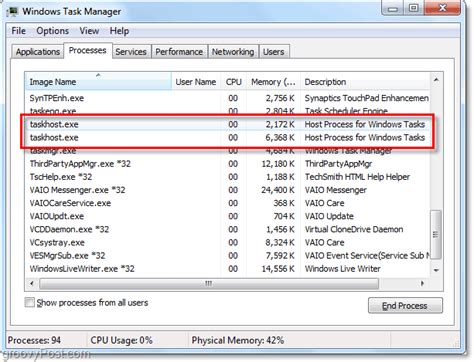Select taskhost.exe using 6,368 K memory
The width and height of the screenshot is (474, 362).
[227, 137]
